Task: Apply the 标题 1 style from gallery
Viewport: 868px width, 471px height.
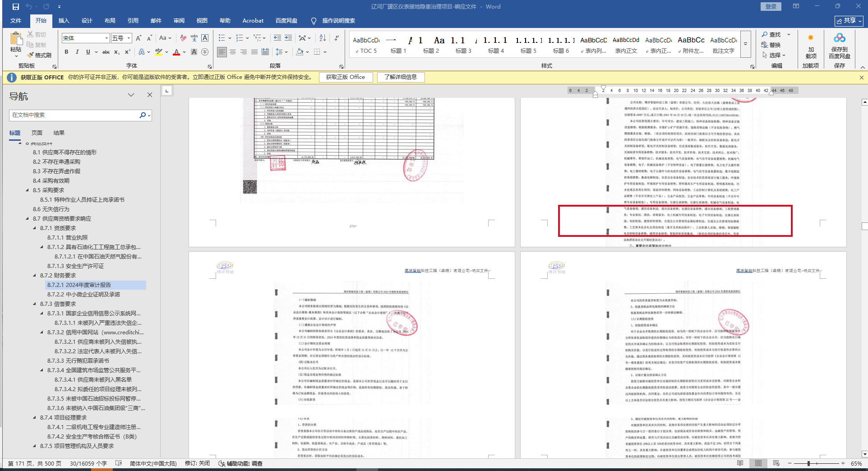Action: click(398, 45)
